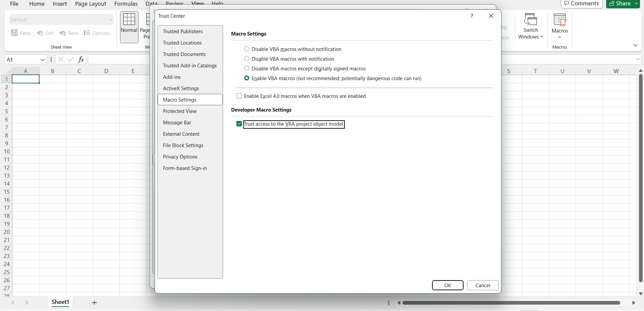The image size is (644, 311).
Task: Open the Macros tool in the ribbon
Action: [559, 25]
